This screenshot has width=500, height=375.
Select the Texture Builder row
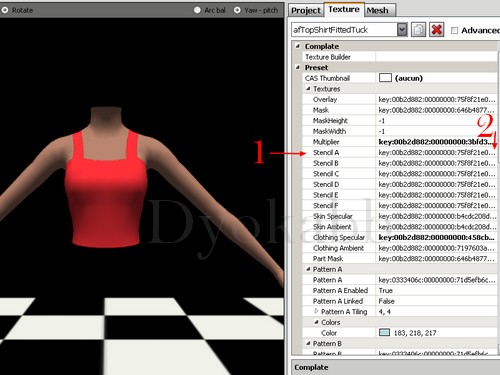point(400,57)
